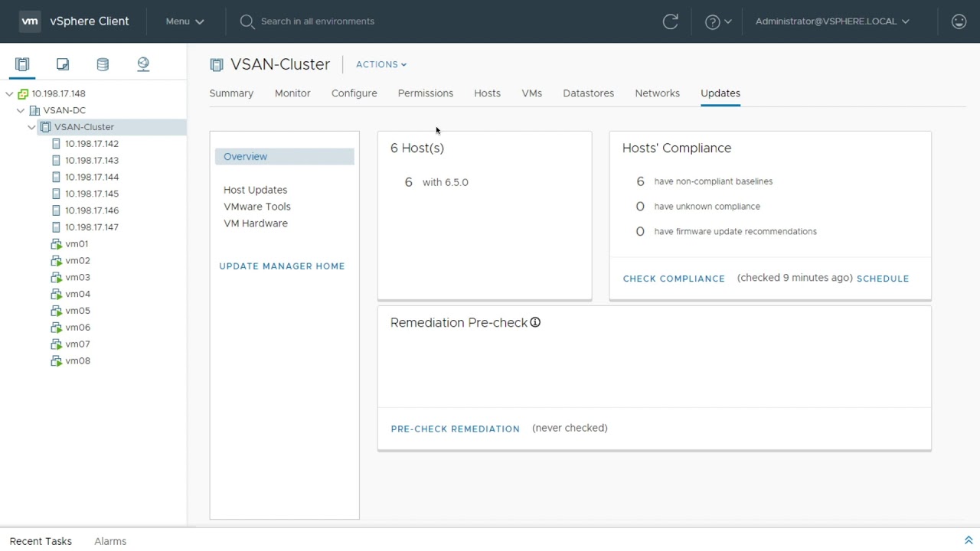The image size is (980, 551).
Task: Open the Menu dropdown
Action: [x=185, y=21]
